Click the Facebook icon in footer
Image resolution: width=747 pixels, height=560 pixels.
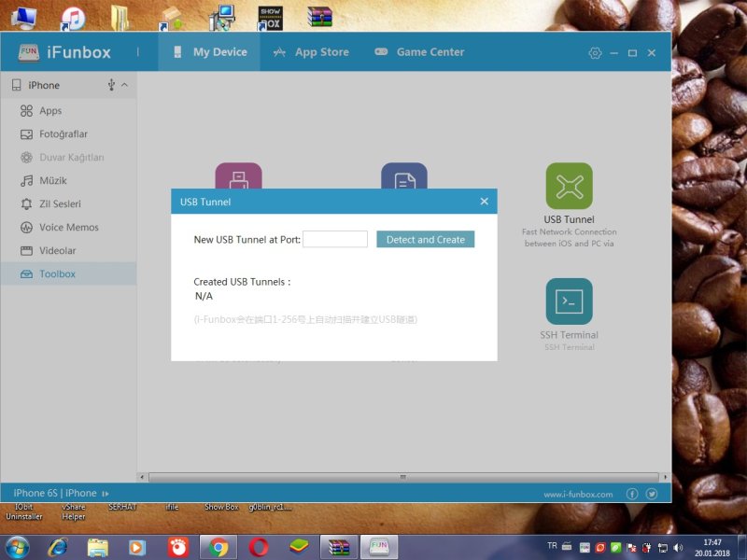tap(632, 493)
